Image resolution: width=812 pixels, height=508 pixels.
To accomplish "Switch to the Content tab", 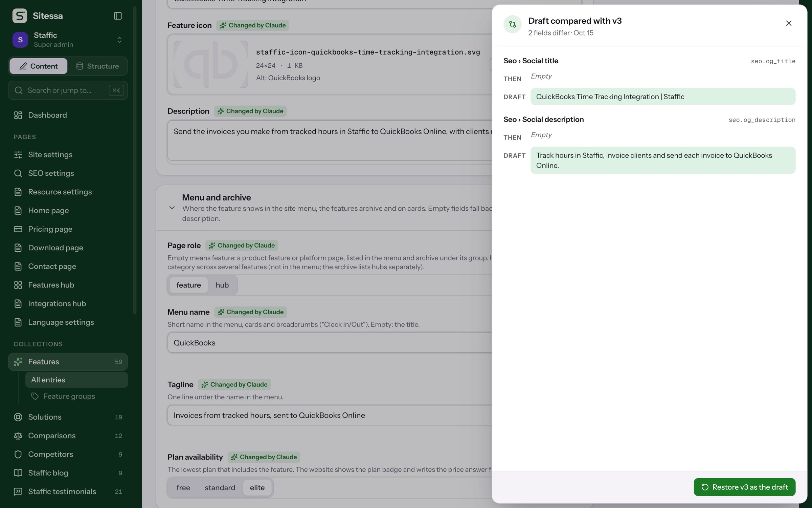I will pos(38,66).
